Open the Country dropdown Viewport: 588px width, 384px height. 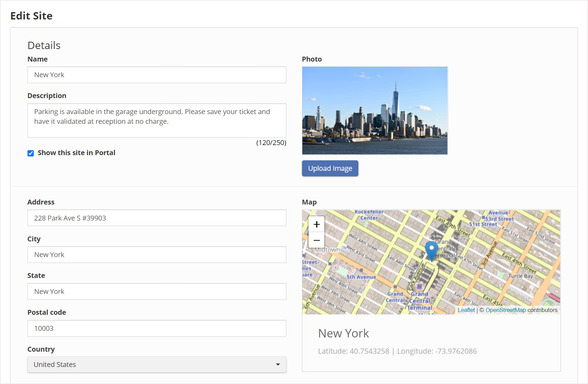[x=157, y=365]
